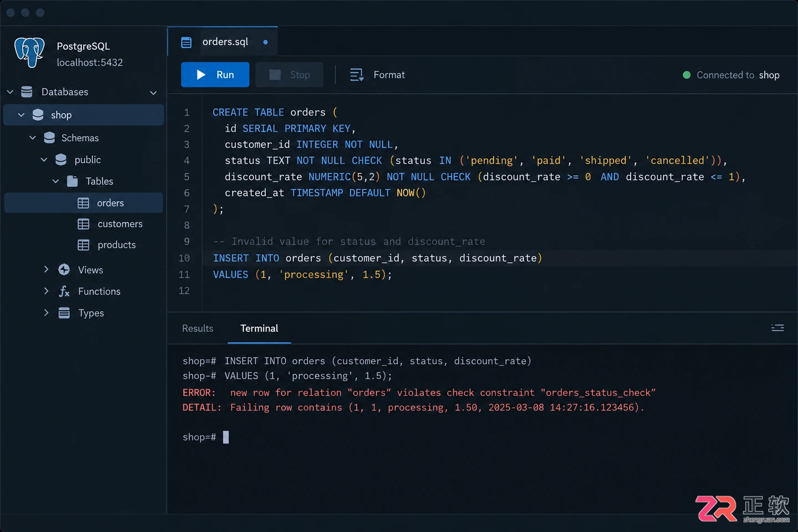Click the Functions fx icon

64,291
